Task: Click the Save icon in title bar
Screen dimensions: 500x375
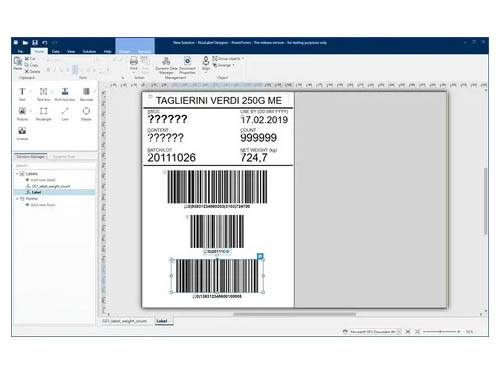Action: pos(35,43)
